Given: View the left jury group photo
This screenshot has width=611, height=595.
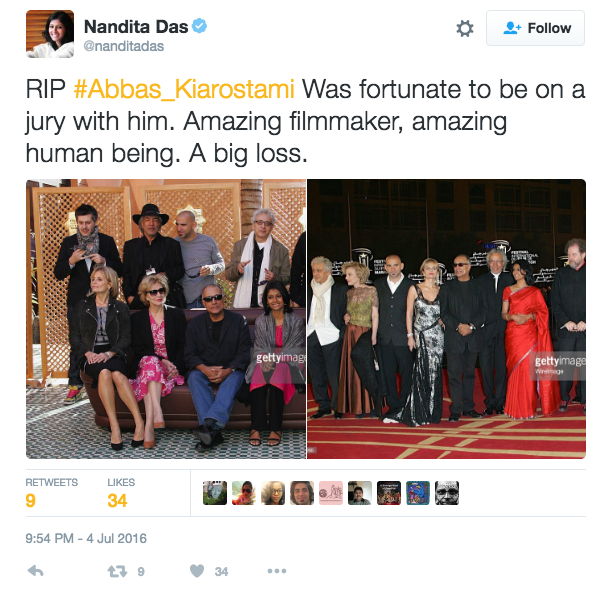Looking at the screenshot, I should 166,319.
